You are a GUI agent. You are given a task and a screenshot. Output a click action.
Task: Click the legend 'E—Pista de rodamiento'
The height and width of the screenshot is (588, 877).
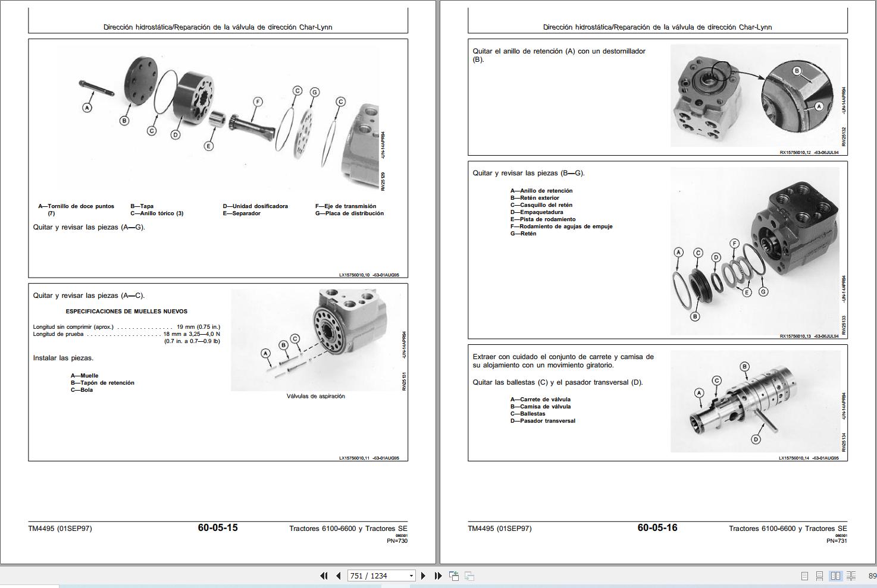(x=543, y=219)
